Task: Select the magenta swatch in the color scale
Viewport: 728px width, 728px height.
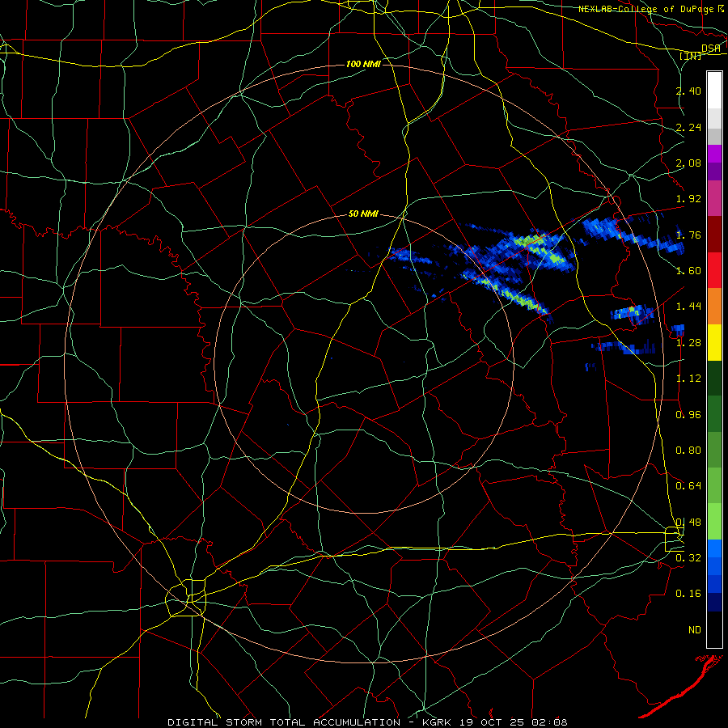Action: coord(714,154)
